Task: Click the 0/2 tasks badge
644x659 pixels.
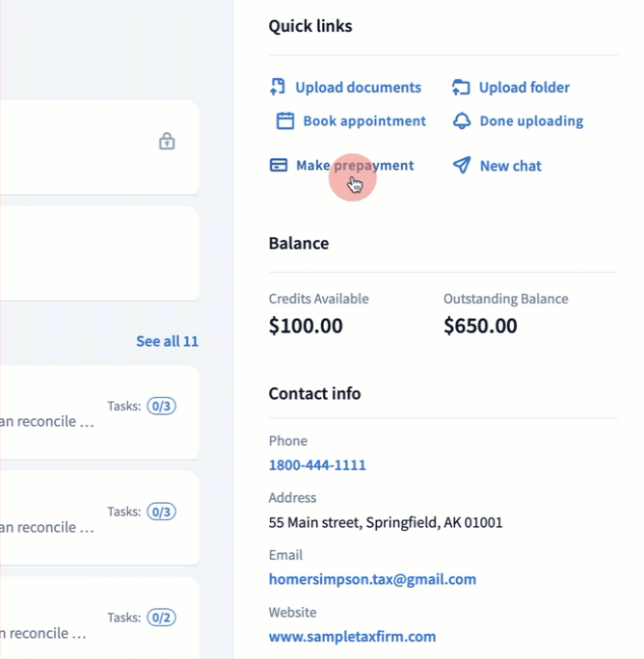Action: pos(160,618)
